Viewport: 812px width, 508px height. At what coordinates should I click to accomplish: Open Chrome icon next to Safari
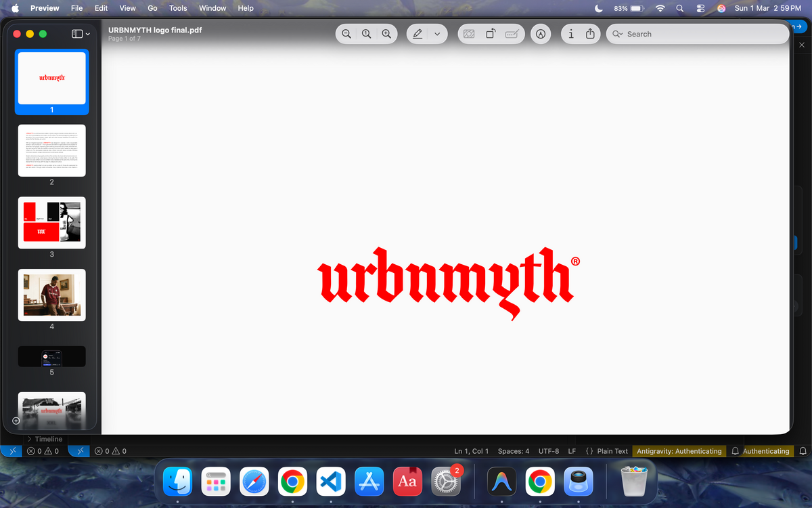pyautogui.click(x=292, y=482)
